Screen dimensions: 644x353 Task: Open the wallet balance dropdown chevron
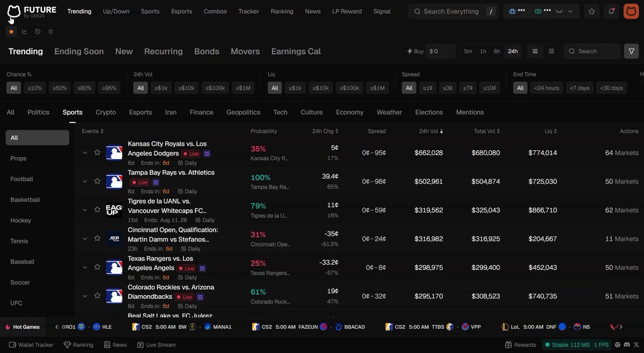[570, 11]
